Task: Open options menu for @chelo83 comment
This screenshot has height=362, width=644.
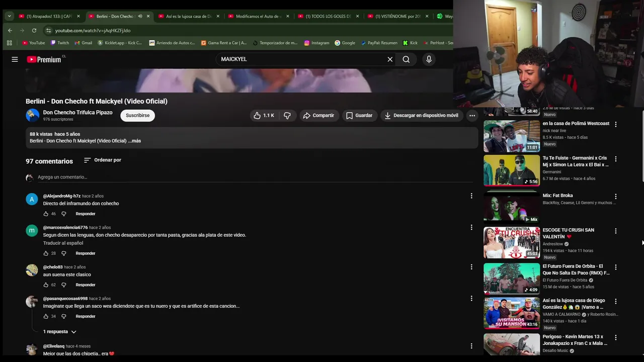Action: [471, 267]
